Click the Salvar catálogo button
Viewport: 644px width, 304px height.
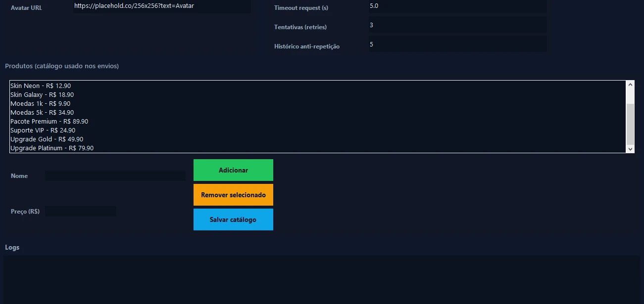click(x=233, y=219)
